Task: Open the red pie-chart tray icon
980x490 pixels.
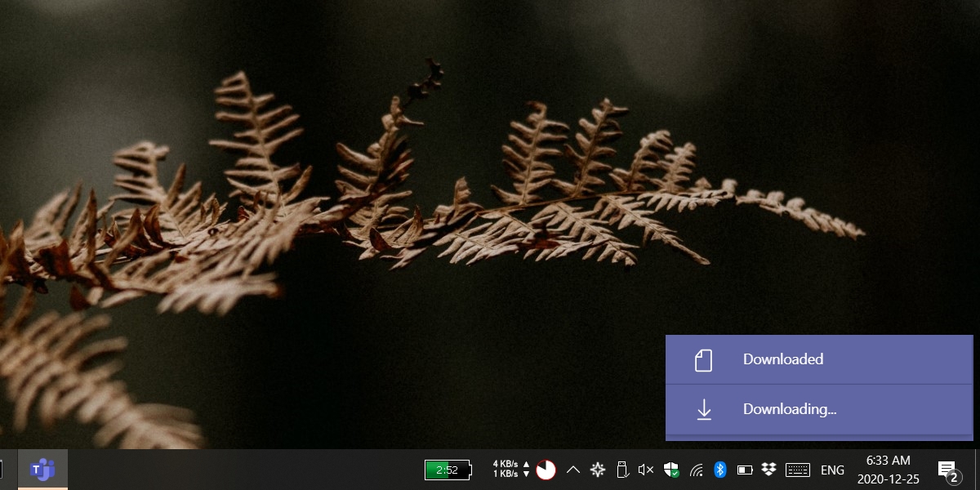Action: point(546,470)
